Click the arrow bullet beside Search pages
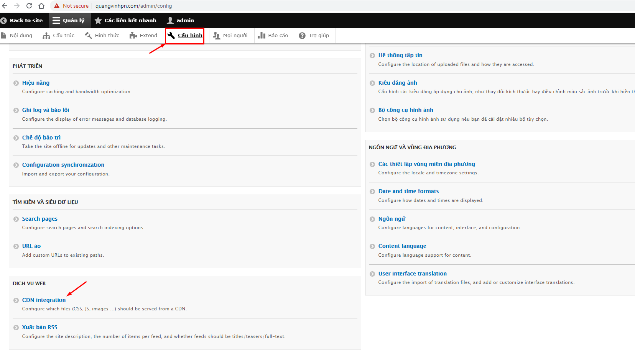 tap(16, 219)
